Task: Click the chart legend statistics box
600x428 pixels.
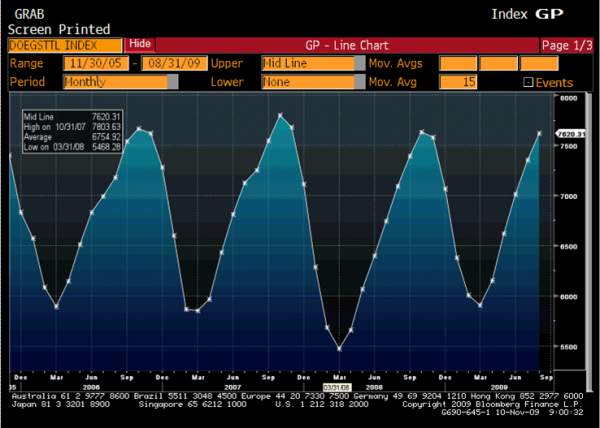Action: pyautogui.click(x=72, y=131)
